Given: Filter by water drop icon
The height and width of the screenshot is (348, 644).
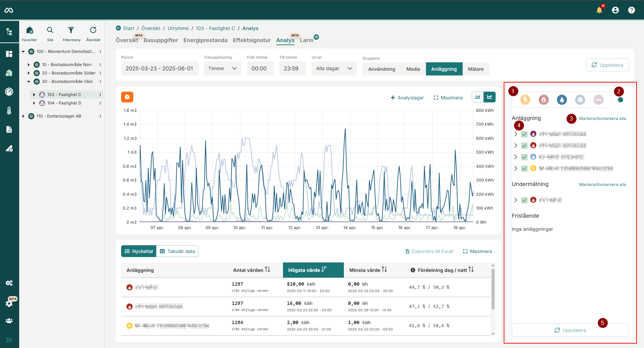Looking at the screenshot, I should (562, 100).
